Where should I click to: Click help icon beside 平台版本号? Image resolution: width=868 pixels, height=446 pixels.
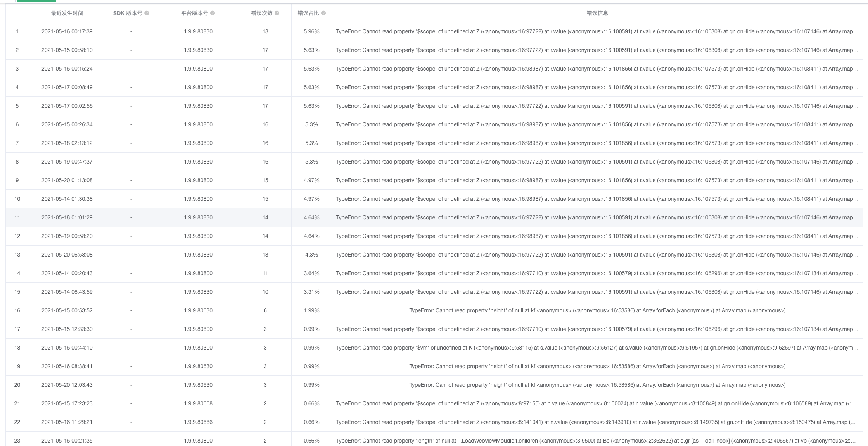pos(213,13)
